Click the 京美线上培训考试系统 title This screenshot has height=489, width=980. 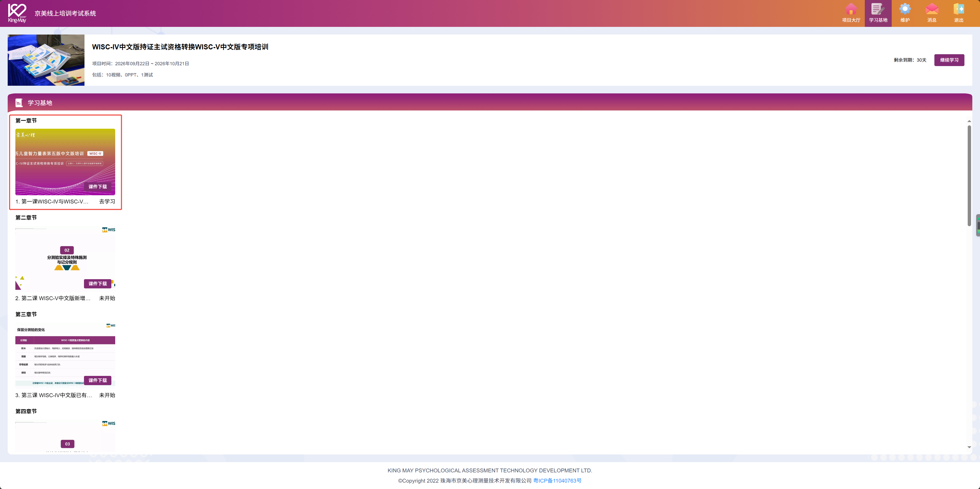click(65, 13)
